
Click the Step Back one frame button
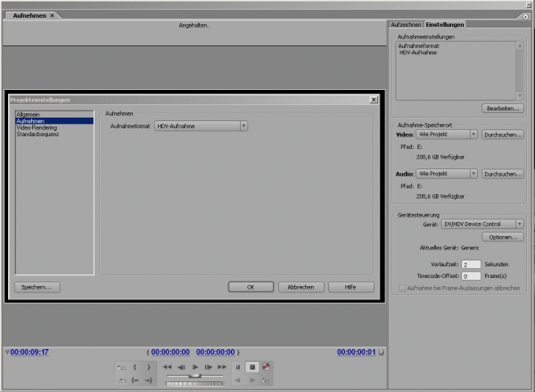[181, 367]
